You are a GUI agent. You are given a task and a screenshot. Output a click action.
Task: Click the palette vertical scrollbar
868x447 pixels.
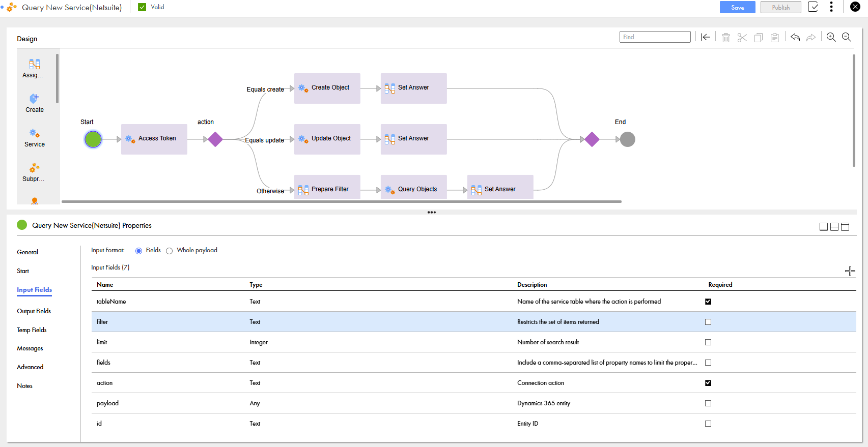[x=57, y=78]
